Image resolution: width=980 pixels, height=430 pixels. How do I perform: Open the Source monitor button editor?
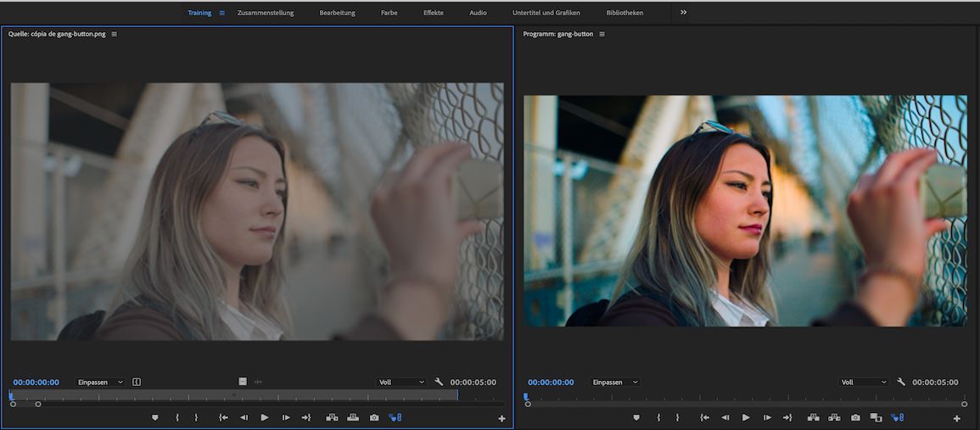click(x=501, y=419)
